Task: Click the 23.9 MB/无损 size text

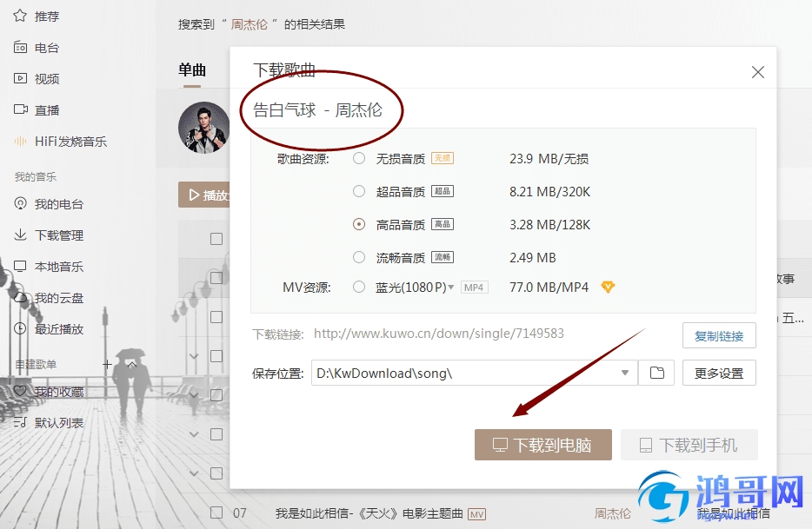Action: pos(549,158)
